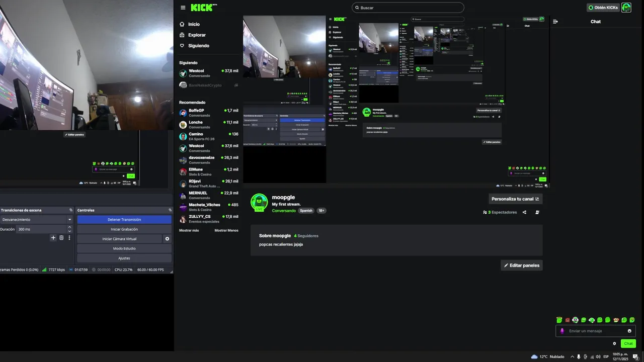Click the microphone icon in the system tray
This screenshot has height=362, width=644.
point(579,356)
